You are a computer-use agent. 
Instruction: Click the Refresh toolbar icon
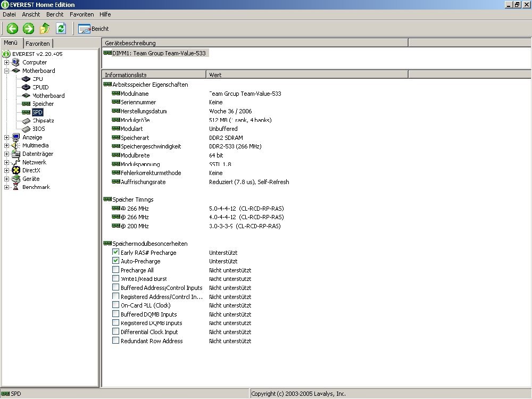(61, 29)
